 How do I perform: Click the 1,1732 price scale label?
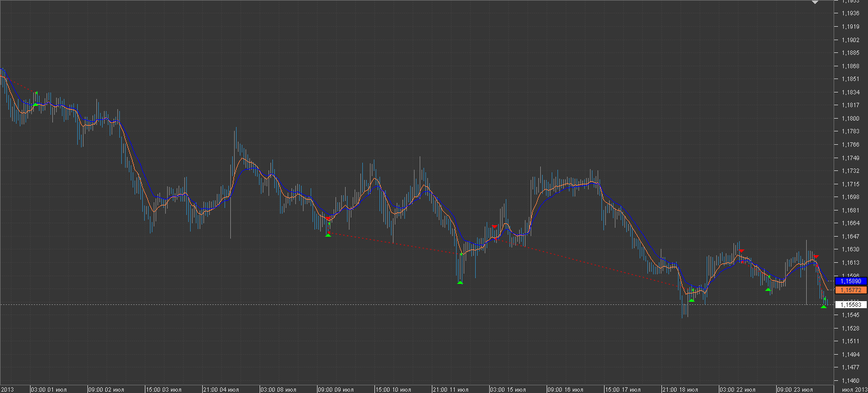850,171
